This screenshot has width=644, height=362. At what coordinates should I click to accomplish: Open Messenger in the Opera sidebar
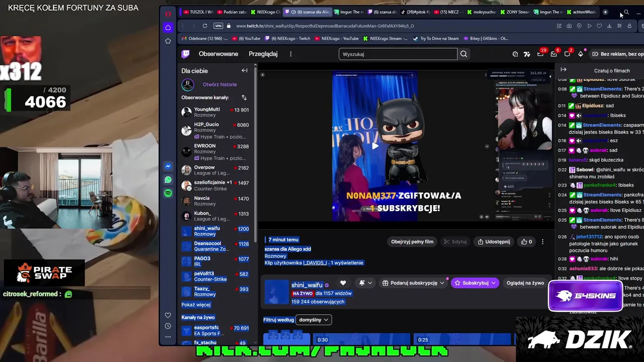click(168, 166)
